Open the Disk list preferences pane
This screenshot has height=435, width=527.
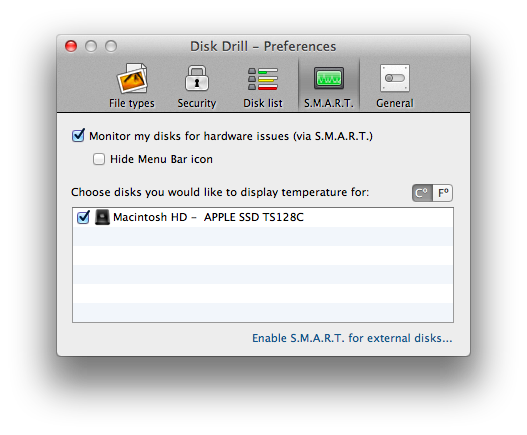[263, 86]
